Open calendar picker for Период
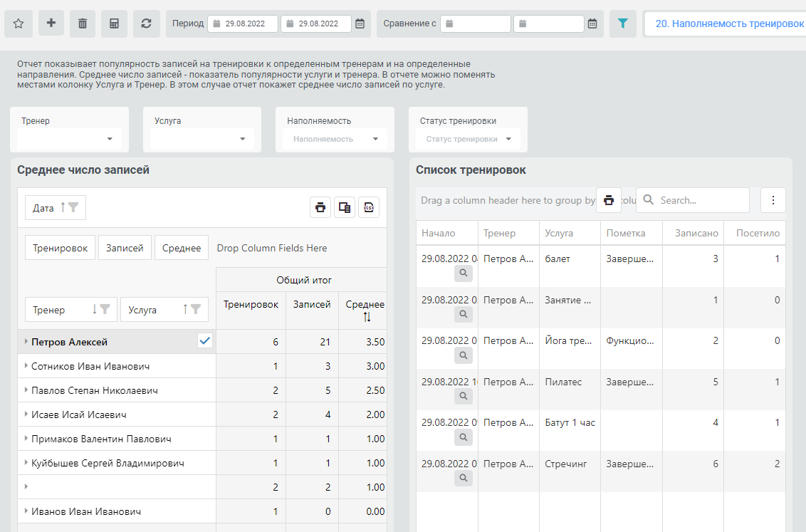 360,24
